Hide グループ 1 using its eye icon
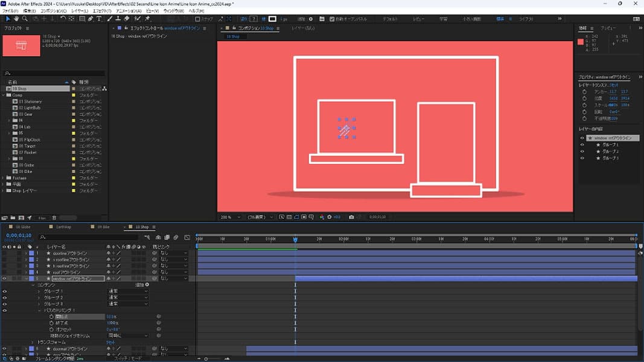Screen dimensions: 644x362 tap(4, 291)
